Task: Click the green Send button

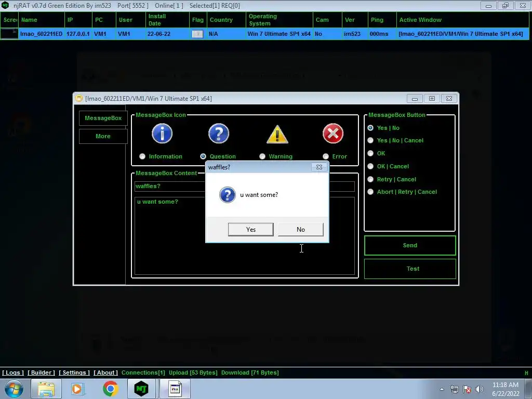Action: tap(410, 245)
